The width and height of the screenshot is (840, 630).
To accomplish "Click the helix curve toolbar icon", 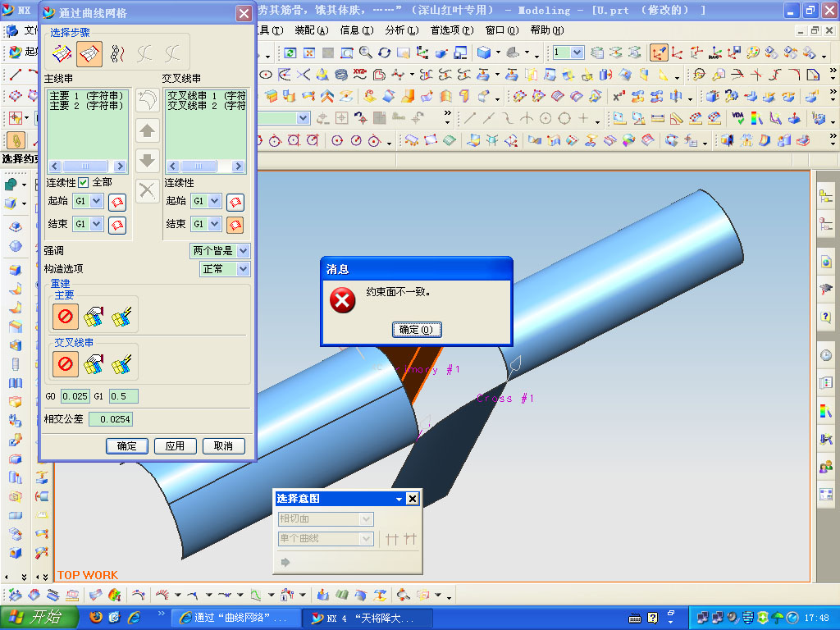I will (341, 75).
